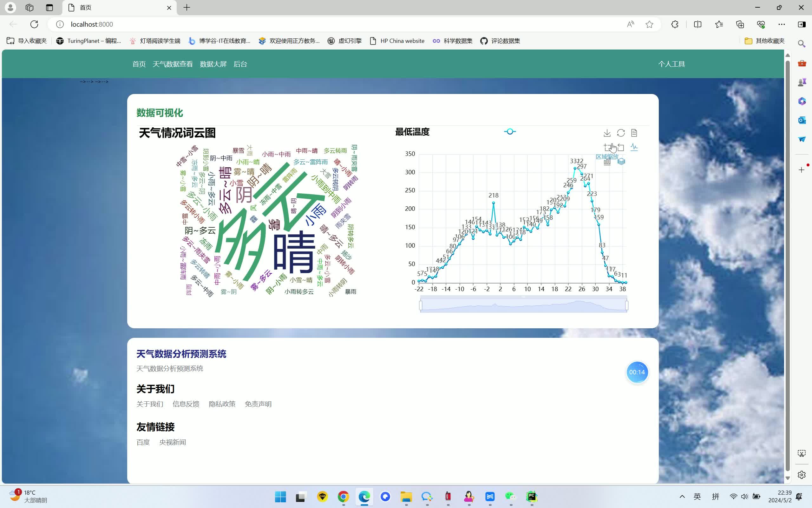Click the 英 input language indicator

[697, 497]
